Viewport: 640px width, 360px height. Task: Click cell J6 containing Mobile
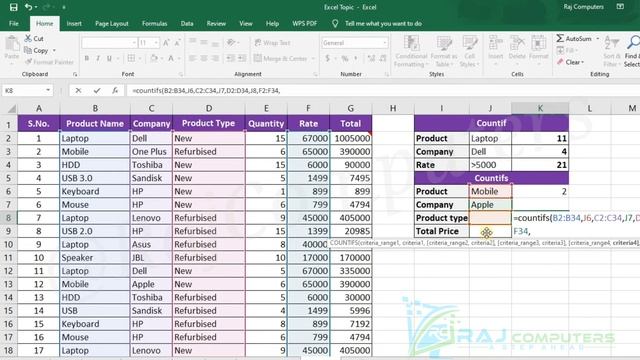coord(490,191)
